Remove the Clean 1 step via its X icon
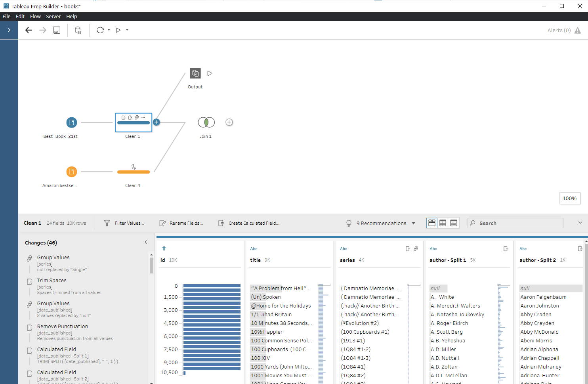This screenshot has width=588, height=384. pos(130,117)
